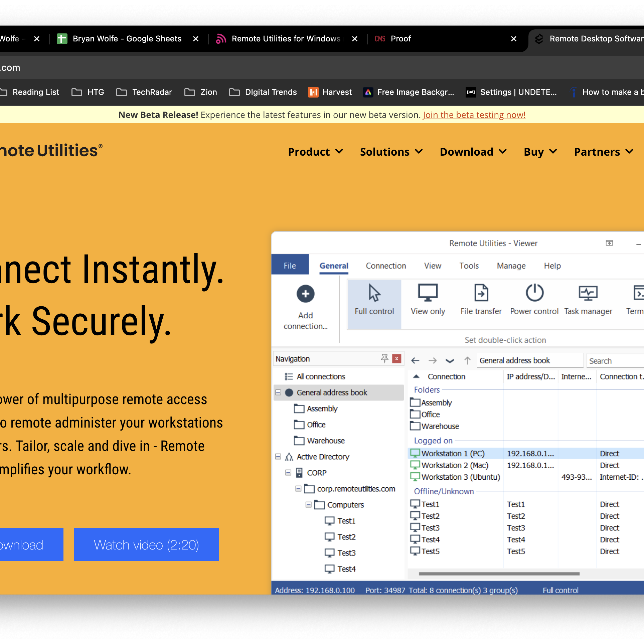This screenshot has height=644, width=644.
Task: Select Test3 in the Navigation tree
Action: (340, 553)
